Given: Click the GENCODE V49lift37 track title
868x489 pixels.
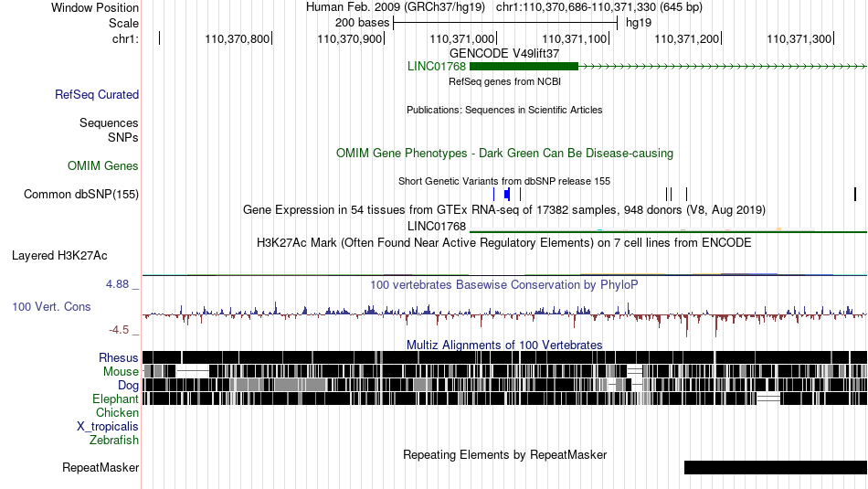Looking at the screenshot, I should click(x=504, y=54).
